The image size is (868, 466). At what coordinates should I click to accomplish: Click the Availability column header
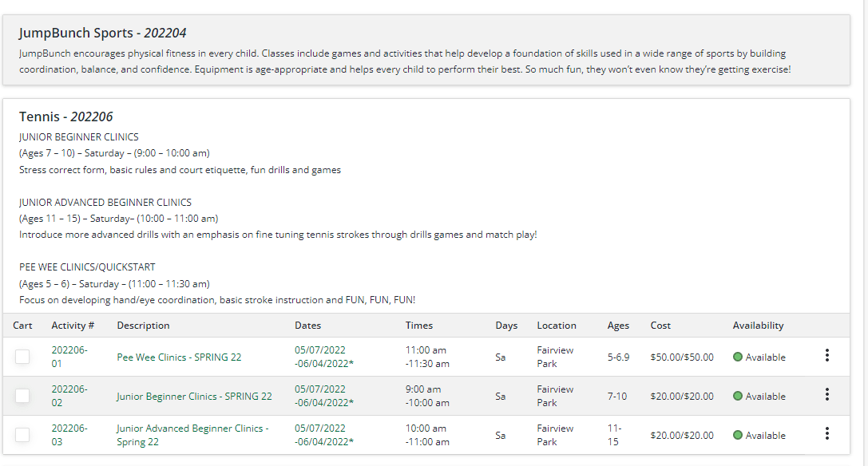coord(758,326)
